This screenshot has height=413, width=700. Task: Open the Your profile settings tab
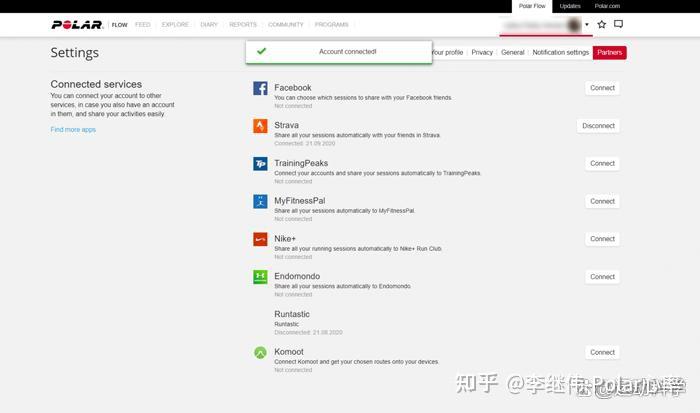pyautogui.click(x=447, y=52)
